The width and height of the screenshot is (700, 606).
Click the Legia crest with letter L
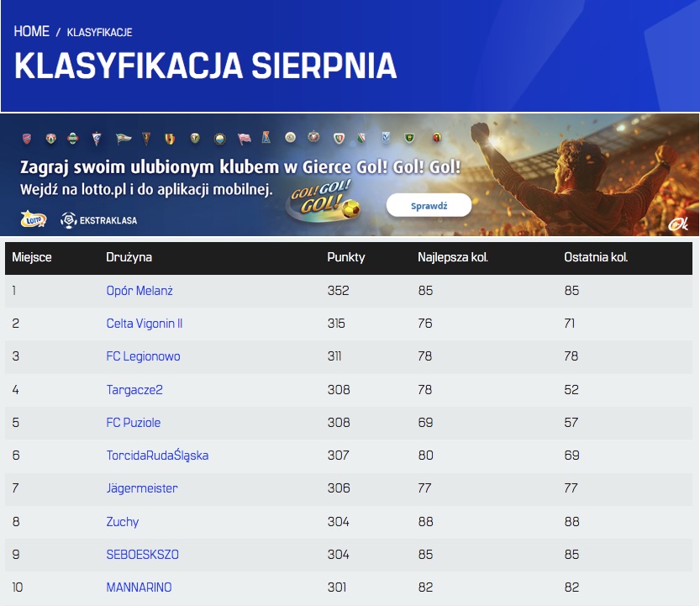(x=361, y=138)
